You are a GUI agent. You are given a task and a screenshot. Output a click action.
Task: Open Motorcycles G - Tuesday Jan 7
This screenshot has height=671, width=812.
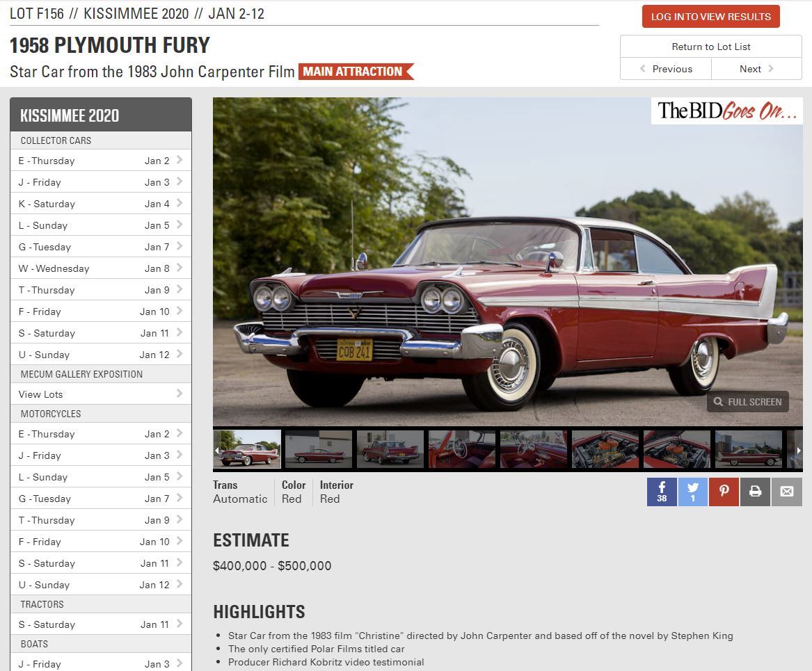click(x=101, y=498)
